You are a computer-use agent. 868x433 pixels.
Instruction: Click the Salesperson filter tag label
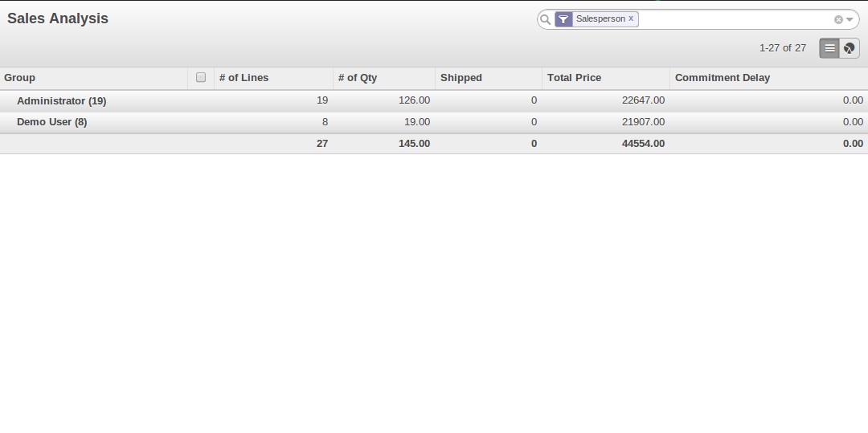(x=600, y=18)
